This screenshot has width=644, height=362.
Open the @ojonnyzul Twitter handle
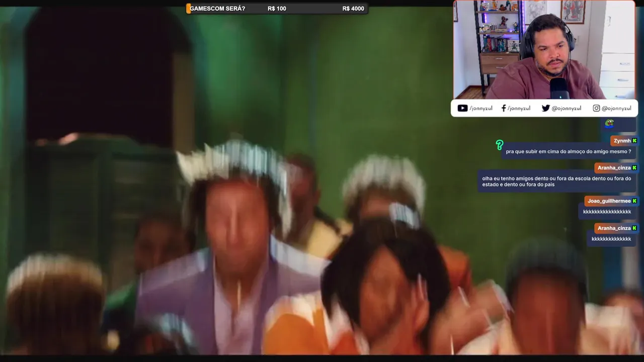566,108
